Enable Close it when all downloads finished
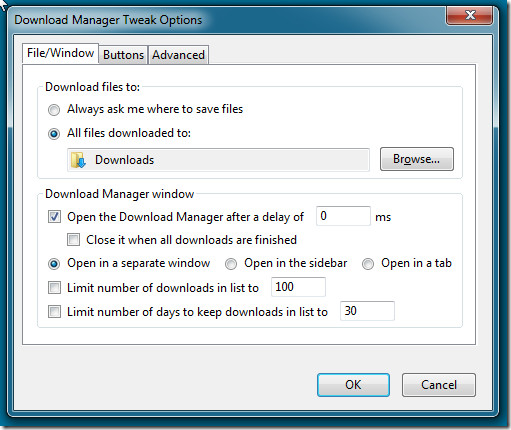 click(73, 240)
